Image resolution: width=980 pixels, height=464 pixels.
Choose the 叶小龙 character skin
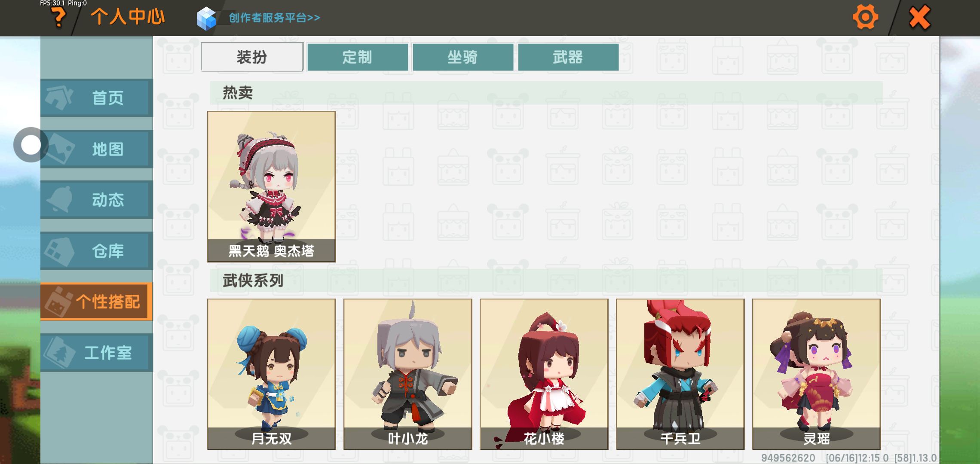(x=408, y=374)
